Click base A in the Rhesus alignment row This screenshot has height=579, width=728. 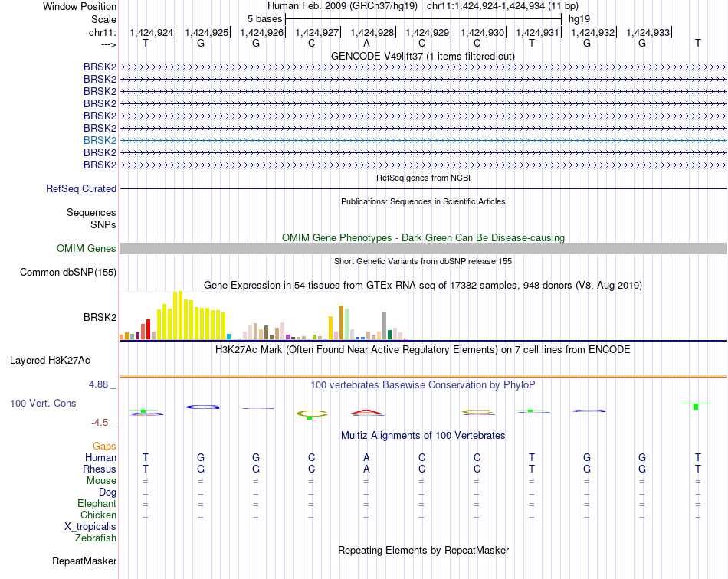pyautogui.click(x=366, y=469)
